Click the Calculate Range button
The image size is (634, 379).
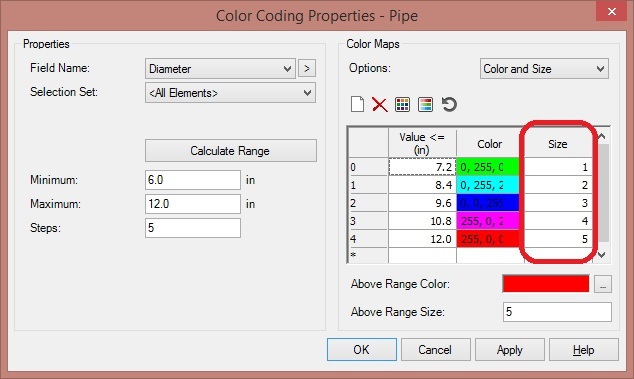click(x=230, y=151)
